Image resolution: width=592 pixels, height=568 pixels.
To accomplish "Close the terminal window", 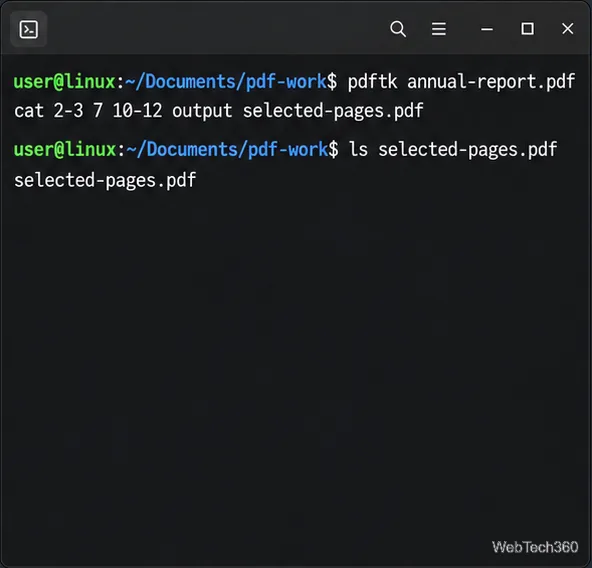I will [567, 29].
